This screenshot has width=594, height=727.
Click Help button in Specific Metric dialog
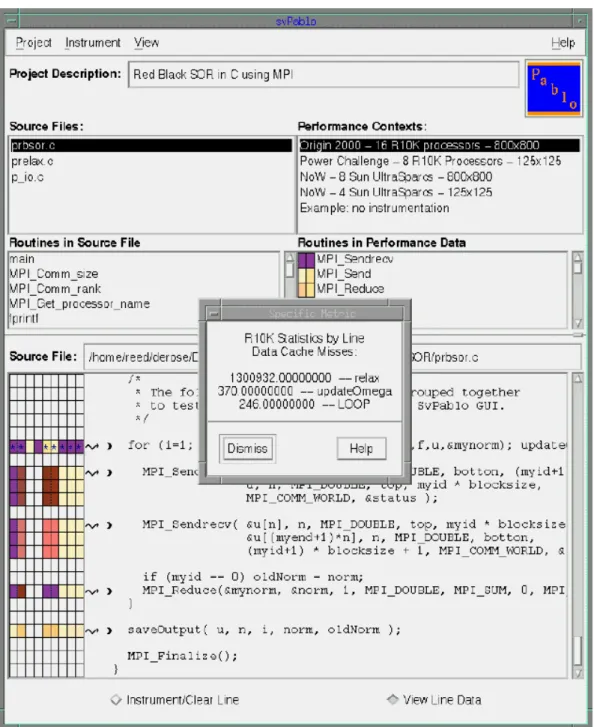tap(361, 449)
